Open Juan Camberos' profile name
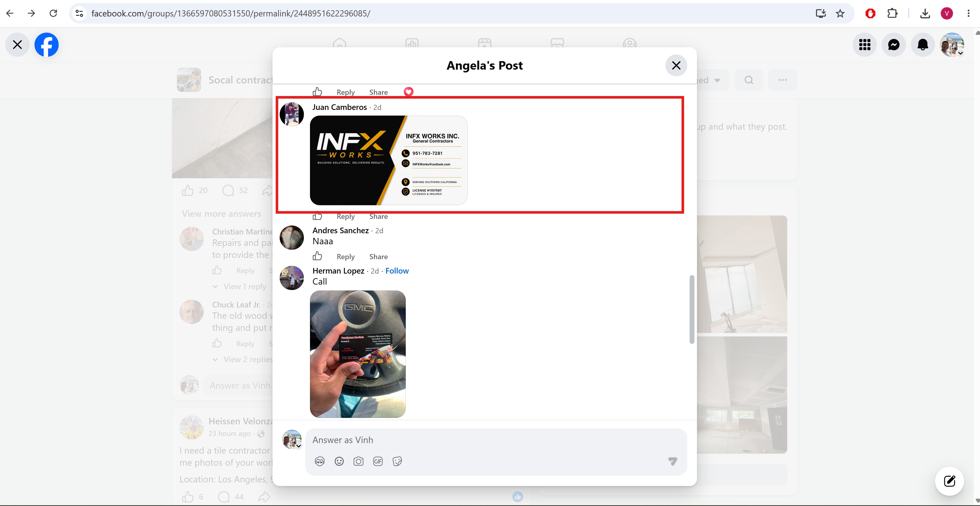This screenshot has width=980, height=506. (340, 107)
